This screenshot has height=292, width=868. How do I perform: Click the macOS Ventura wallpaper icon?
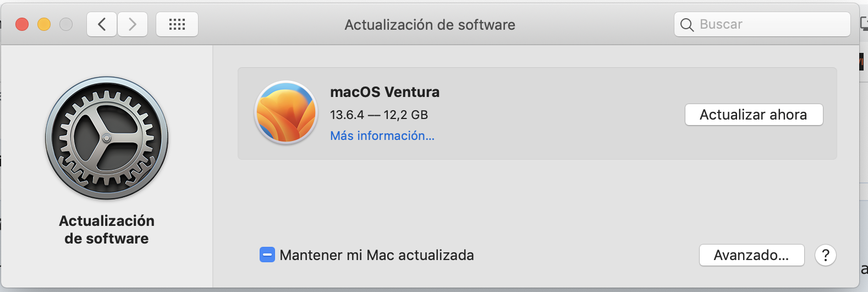(x=286, y=112)
